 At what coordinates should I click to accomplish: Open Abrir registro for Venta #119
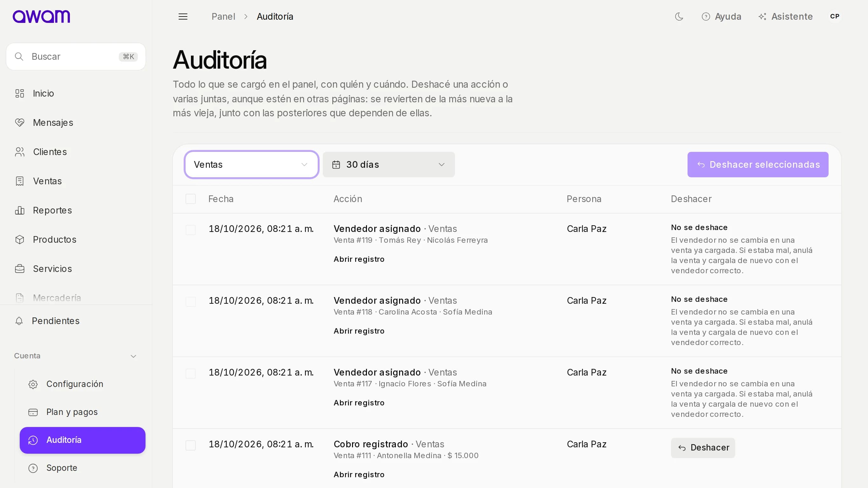tap(359, 259)
